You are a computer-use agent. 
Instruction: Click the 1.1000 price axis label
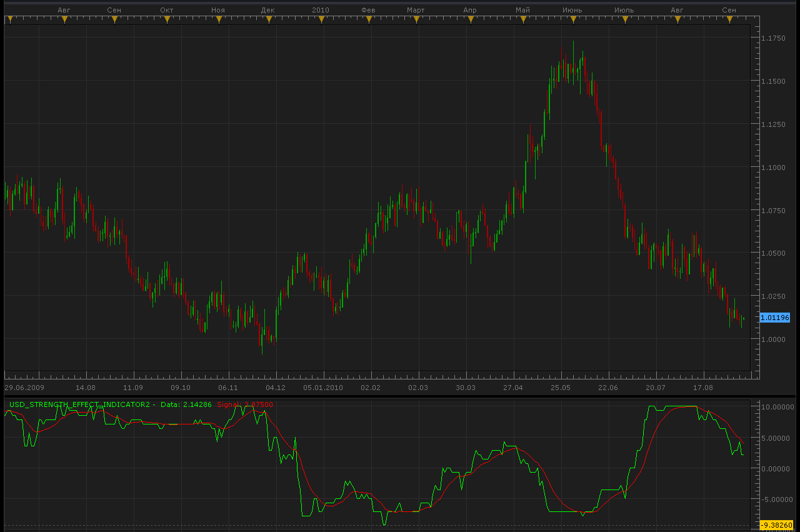point(773,168)
